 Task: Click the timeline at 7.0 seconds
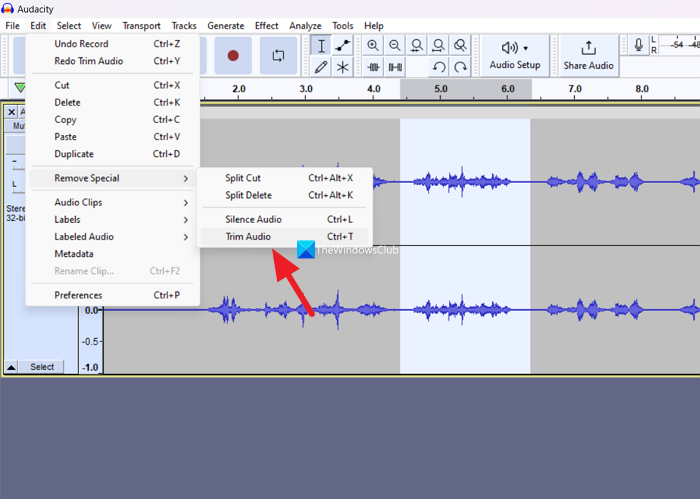pos(575,89)
